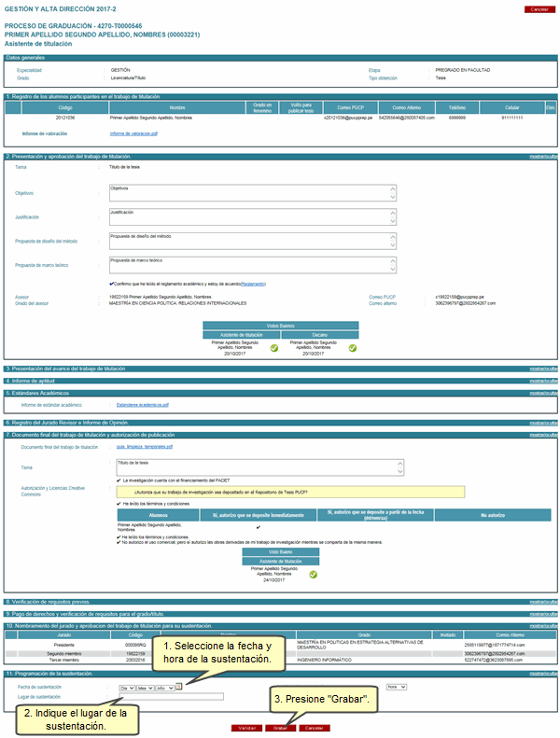
Task: Open the calendar picker for Fecha de sustentación
Action: [x=179, y=687]
